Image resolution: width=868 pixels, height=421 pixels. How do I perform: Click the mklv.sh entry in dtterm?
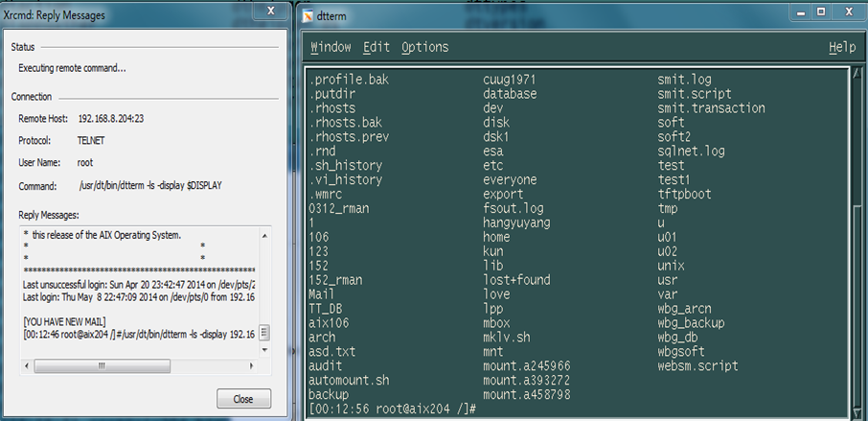click(x=507, y=338)
